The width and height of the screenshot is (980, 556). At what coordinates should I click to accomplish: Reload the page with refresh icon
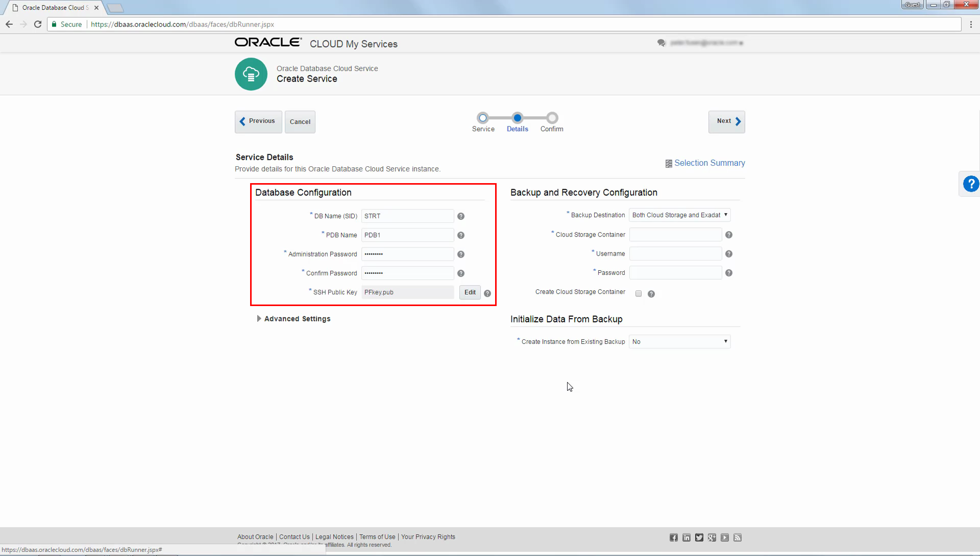pyautogui.click(x=38, y=24)
